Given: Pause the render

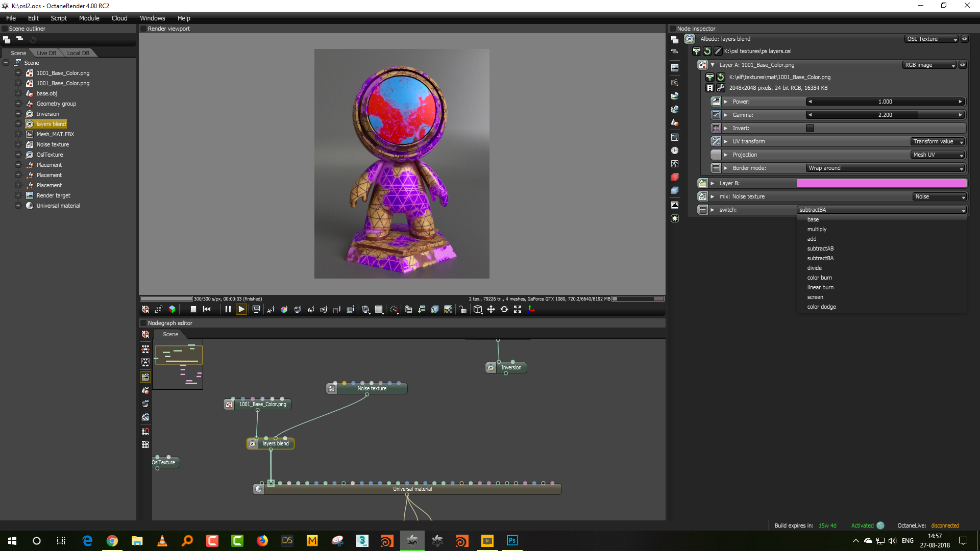Looking at the screenshot, I should pyautogui.click(x=228, y=309).
